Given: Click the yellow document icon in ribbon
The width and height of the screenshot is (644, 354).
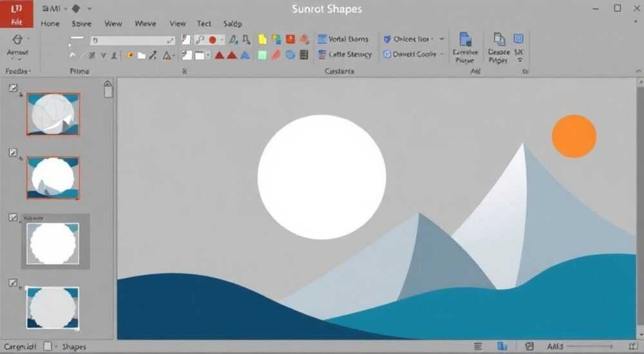Looking at the screenshot, I should pos(262,39).
